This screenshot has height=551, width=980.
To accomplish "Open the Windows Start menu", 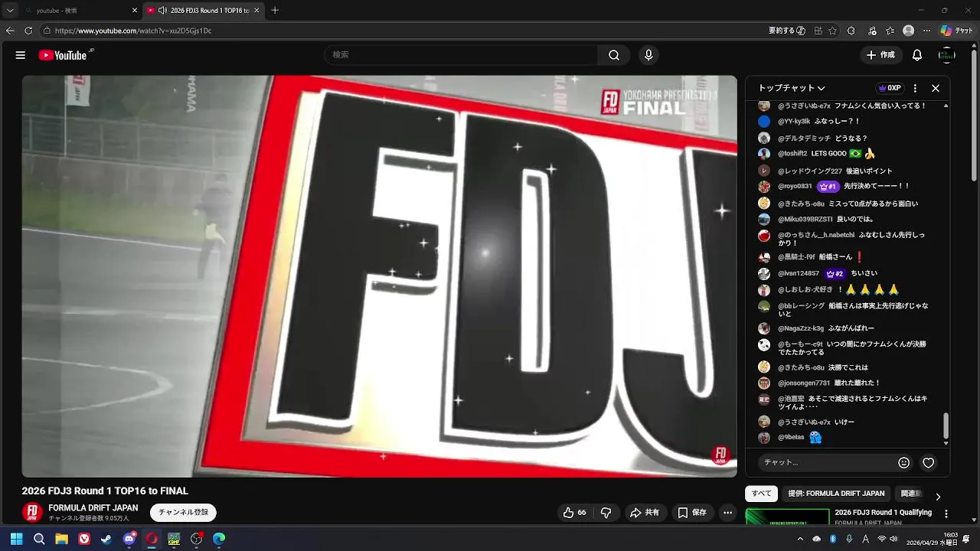I will point(16,539).
